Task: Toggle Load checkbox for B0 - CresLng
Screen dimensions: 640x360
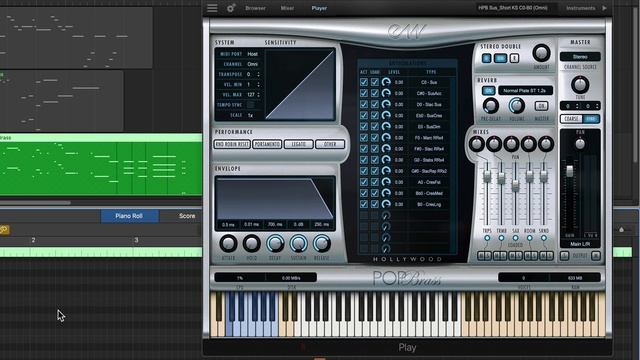Action: point(374,204)
